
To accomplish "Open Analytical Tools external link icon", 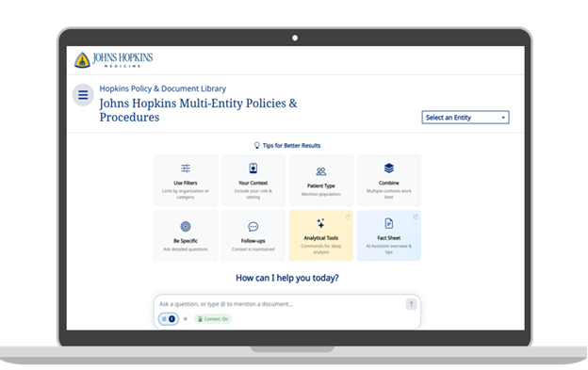I will 348,217.
